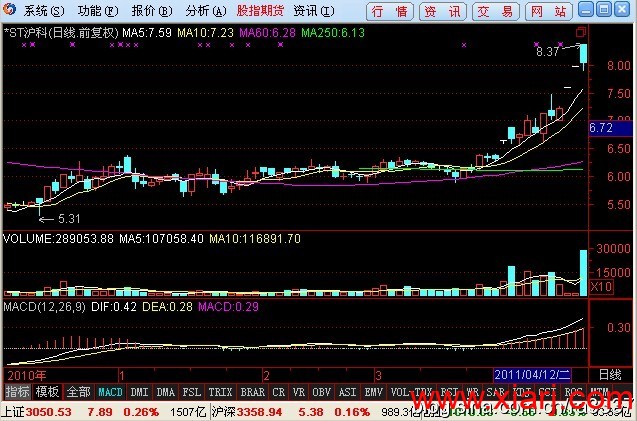Select the 指标 tab
Screen dimensions: 637x421
17,392
